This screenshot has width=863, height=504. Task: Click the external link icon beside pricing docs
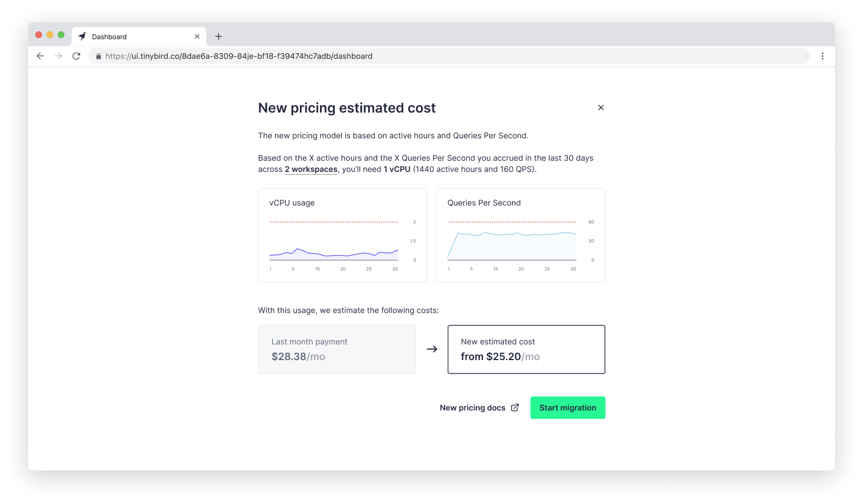coord(515,408)
